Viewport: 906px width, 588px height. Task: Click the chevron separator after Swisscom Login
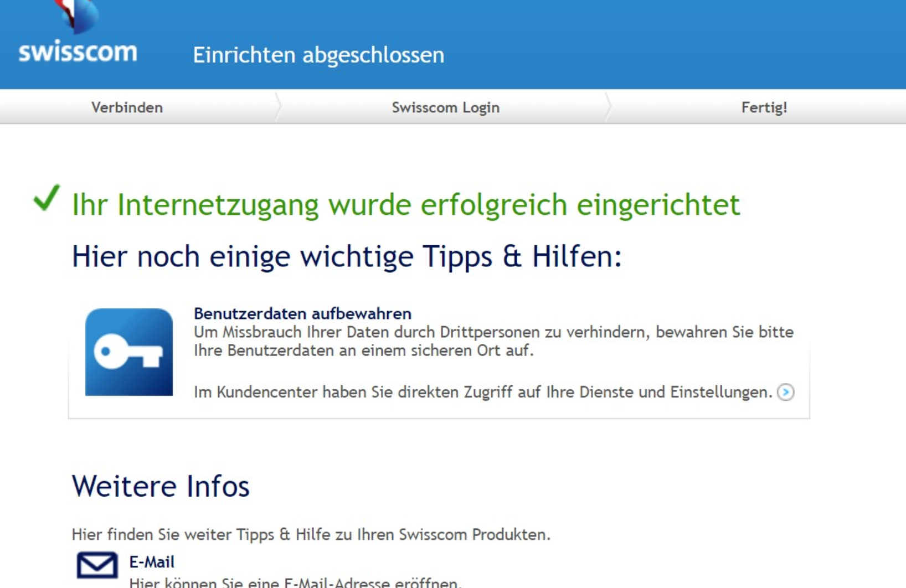tap(608, 107)
